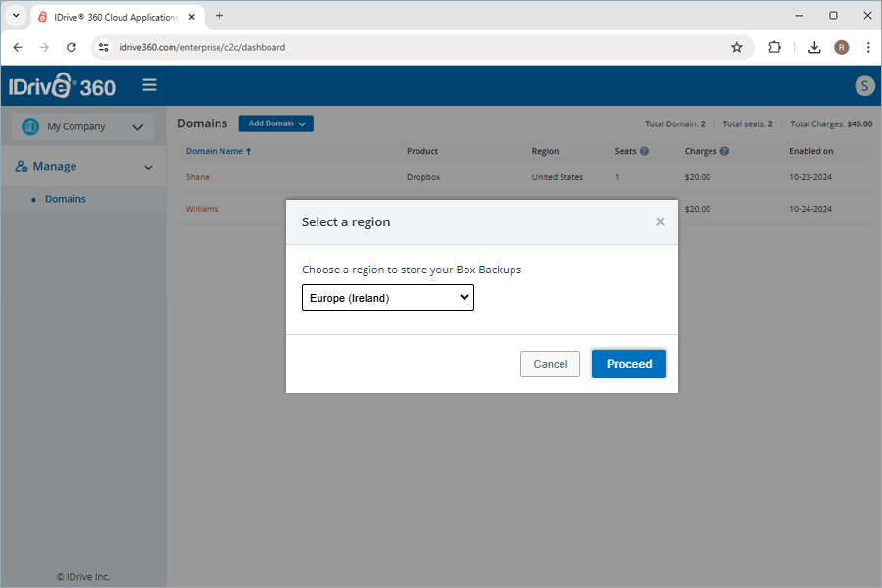The width and height of the screenshot is (882, 588).
Task: Click the Region column header
Action: click(546, 151)
